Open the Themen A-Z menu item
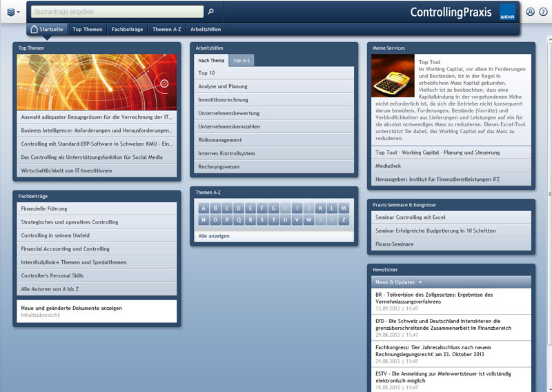This screenshot has height=392, width=552. click(166, 29)
